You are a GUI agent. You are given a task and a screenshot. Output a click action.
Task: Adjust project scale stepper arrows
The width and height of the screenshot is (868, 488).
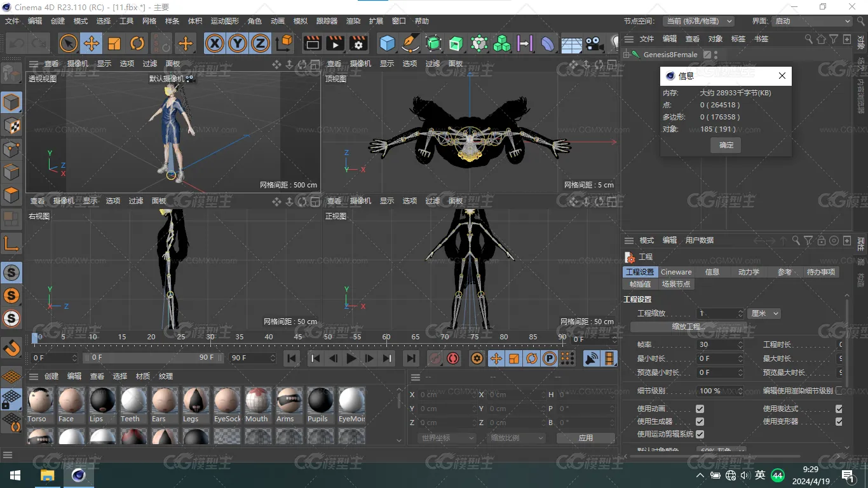(740, 313)
